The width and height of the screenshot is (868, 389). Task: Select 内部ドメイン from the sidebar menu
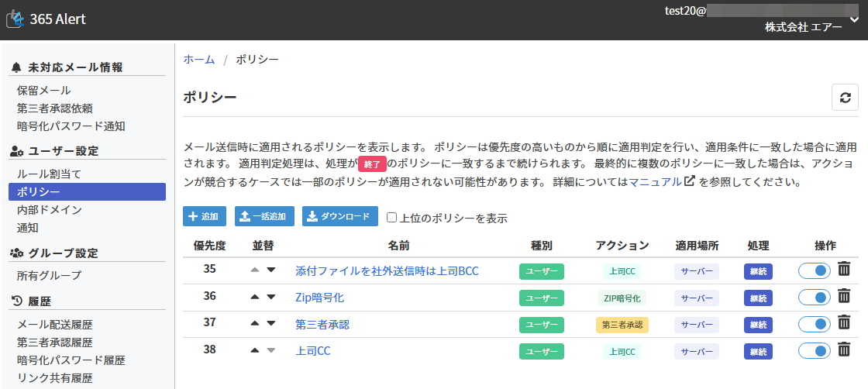tap(50, 210)
